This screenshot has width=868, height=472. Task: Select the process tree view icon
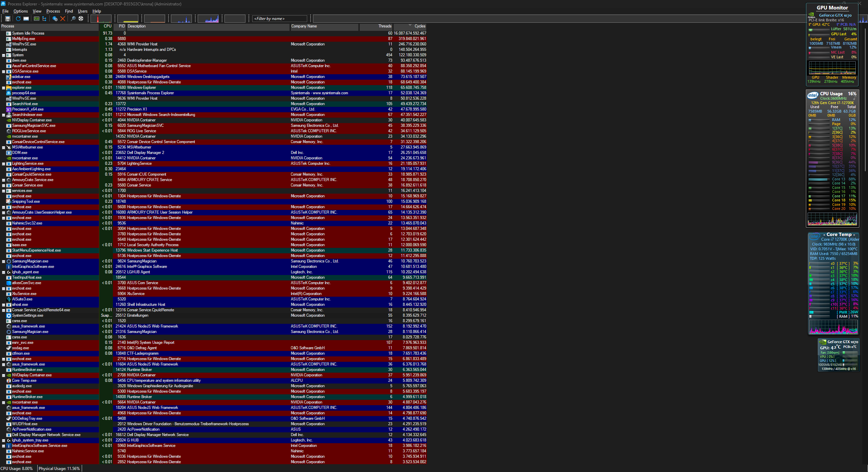(x=44, y=19)
